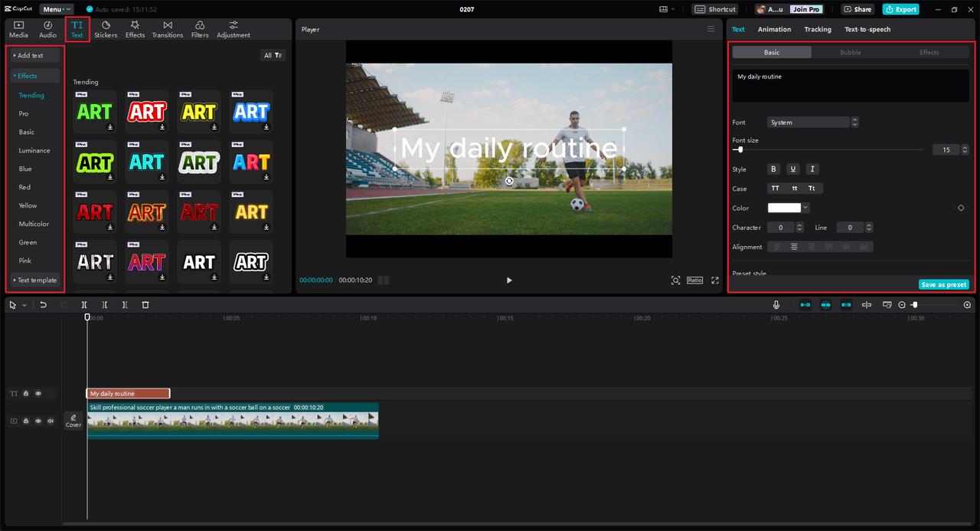
Task: Lock the text track
Action: [x=26, y=394]
